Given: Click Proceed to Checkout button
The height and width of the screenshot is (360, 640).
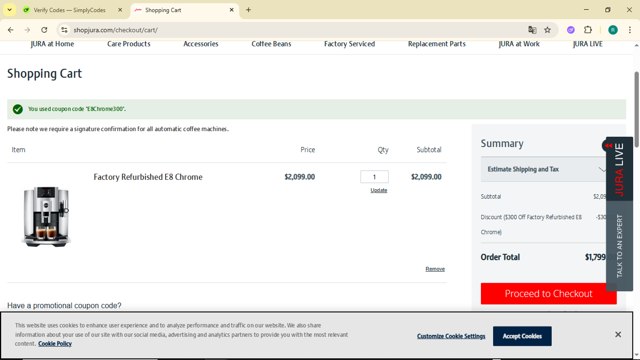Looking at the screenshot, I should tap(548, 293).
